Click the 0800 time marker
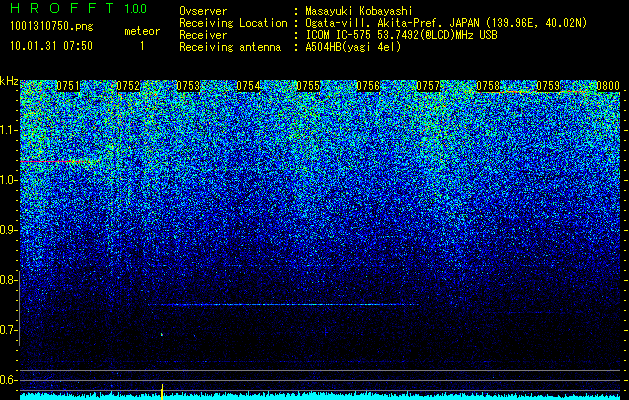 (x=608, y=86)
